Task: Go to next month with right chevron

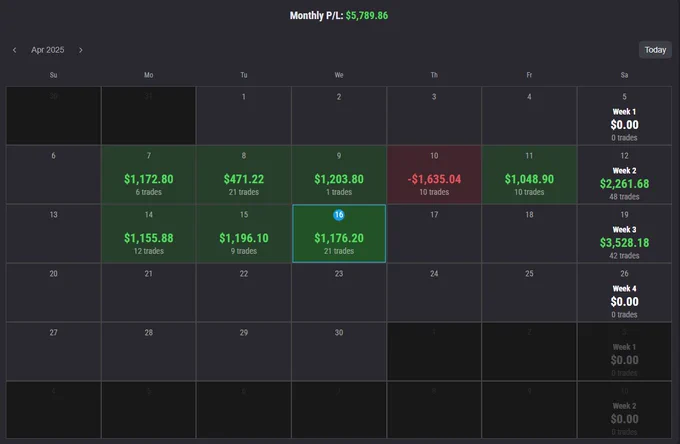Action: (x=81, y=50)
